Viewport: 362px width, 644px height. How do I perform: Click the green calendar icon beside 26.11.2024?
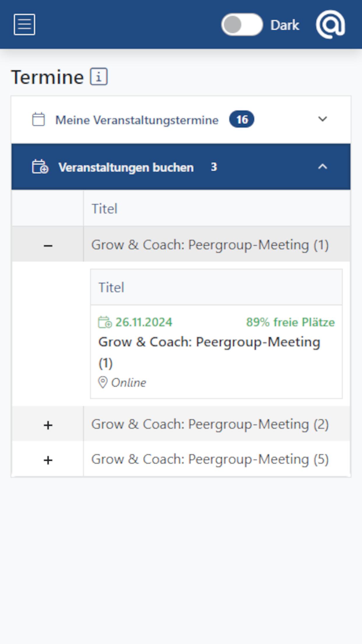click(105, 322)
